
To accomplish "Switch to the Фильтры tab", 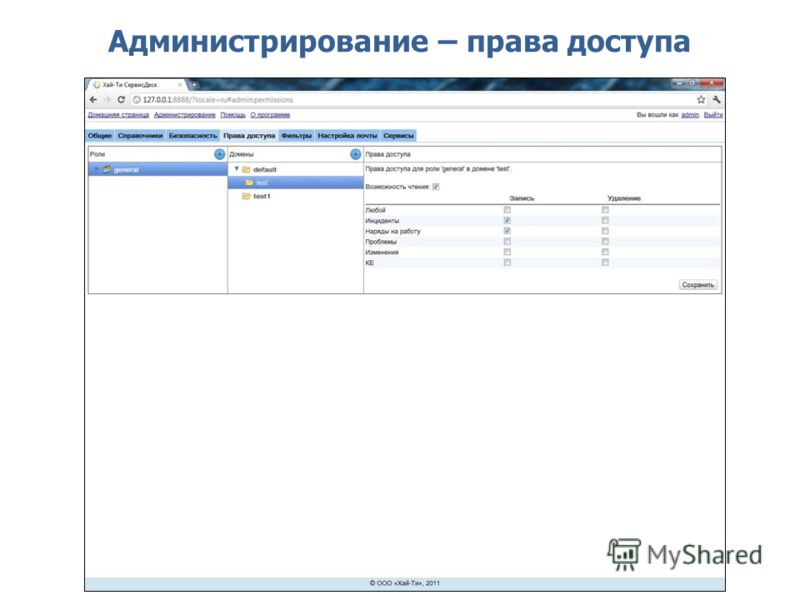I will pos(296,136).
